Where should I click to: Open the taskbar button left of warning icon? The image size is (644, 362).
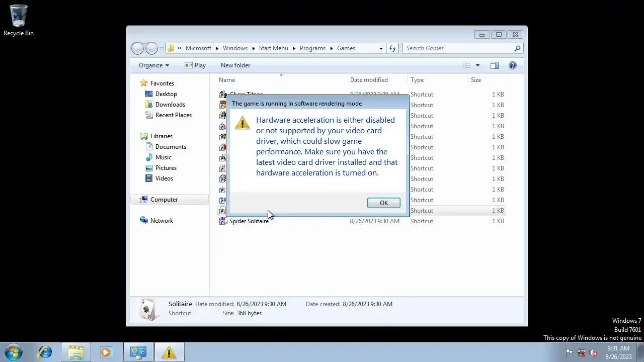(138, 352)
